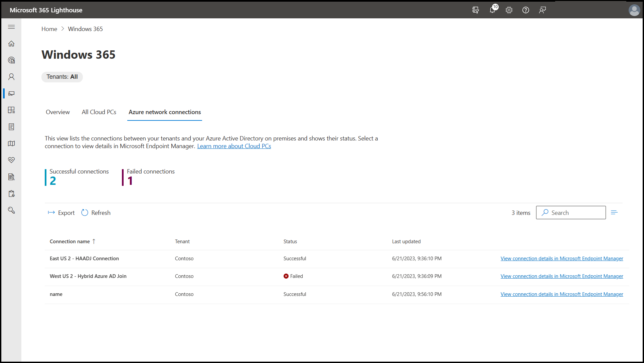Sort by the Last updated column
Screen dimensions: 644x363
pyautogui.click(x=407, y=242)
